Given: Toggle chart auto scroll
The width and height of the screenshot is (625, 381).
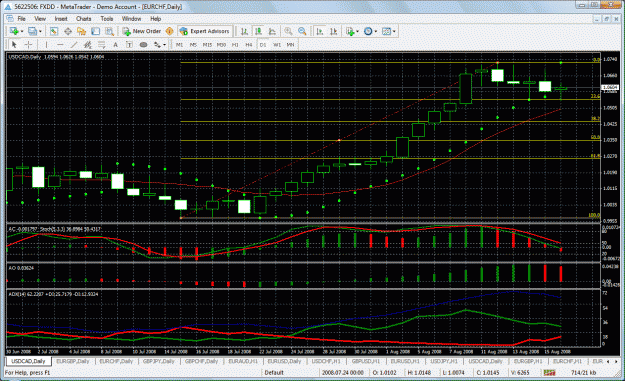Looking at the screenshot, I should point(320,31).
